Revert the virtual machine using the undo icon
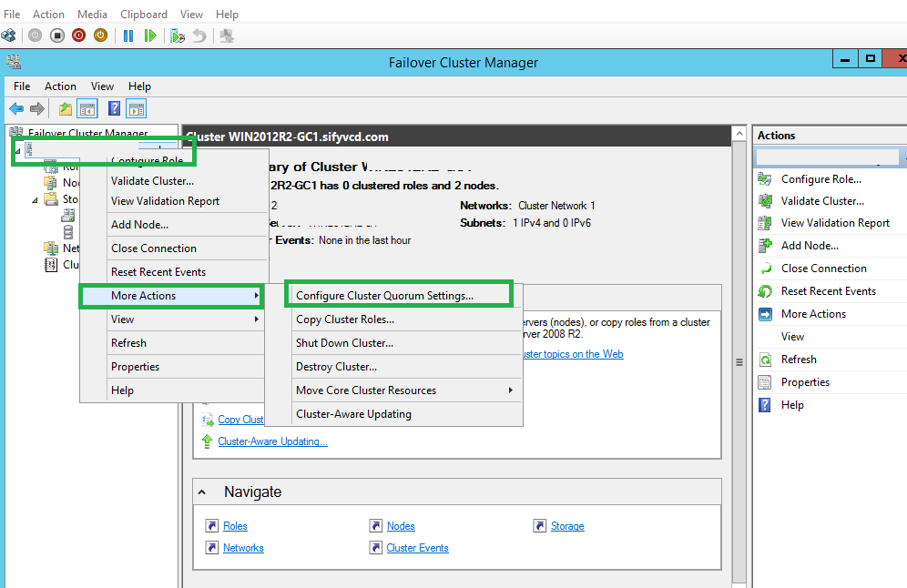Image resolution: width=907 pixels, height=588 pixels. pos(201,35)
